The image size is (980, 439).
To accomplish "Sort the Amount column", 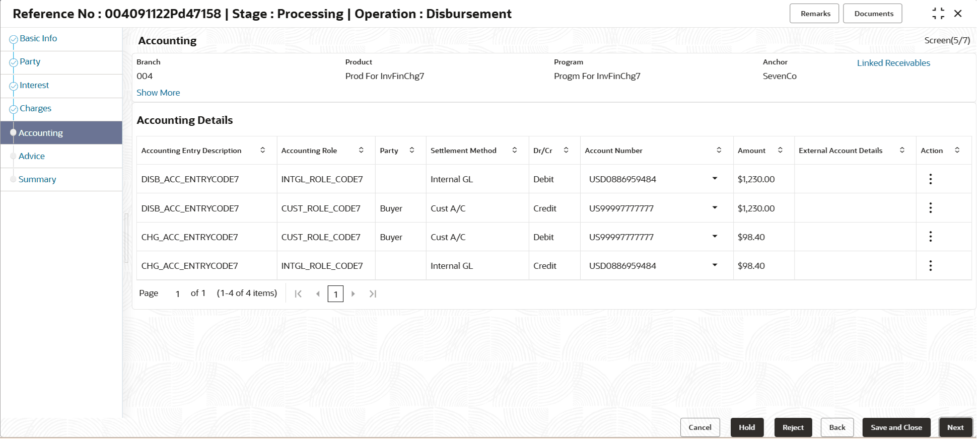I will click(780, 150).
